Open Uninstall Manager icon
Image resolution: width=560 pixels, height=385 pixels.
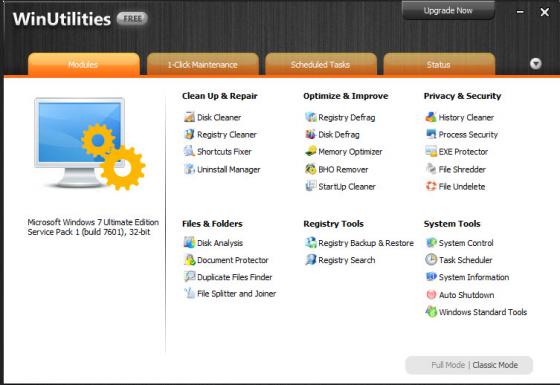click(189, 169)
